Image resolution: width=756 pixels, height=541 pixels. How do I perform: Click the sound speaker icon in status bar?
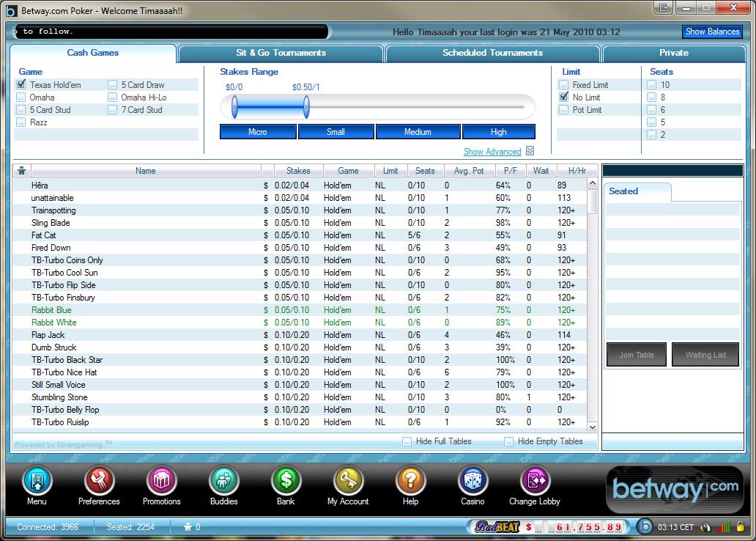click(705, 527)
